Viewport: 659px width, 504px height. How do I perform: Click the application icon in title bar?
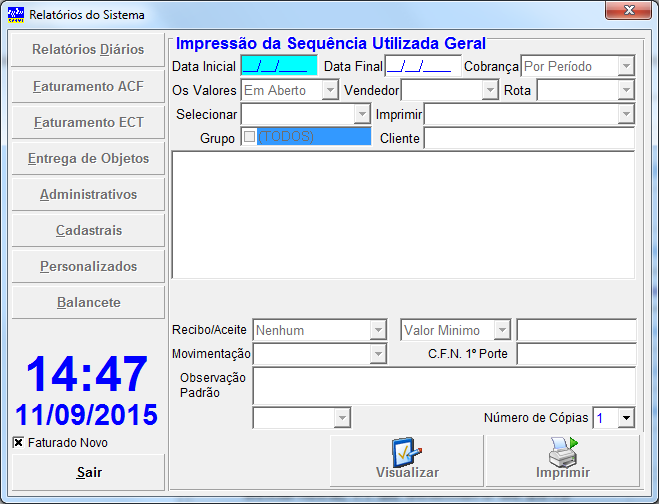point(16,14)
